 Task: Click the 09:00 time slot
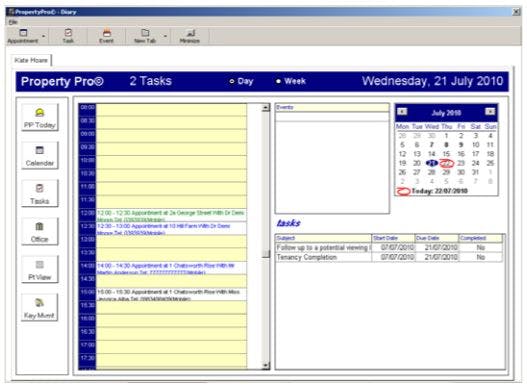[x=171, y=136]
